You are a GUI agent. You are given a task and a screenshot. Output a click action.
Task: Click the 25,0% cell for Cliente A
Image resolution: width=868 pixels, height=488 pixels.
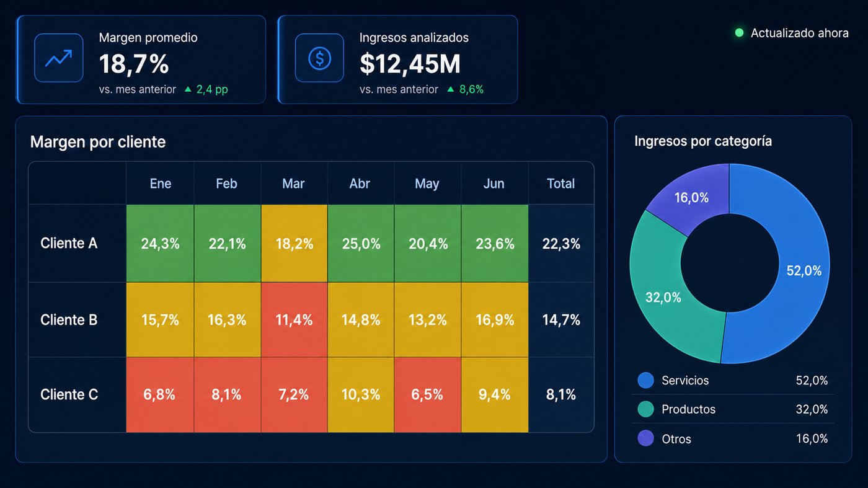coord(361,244)
